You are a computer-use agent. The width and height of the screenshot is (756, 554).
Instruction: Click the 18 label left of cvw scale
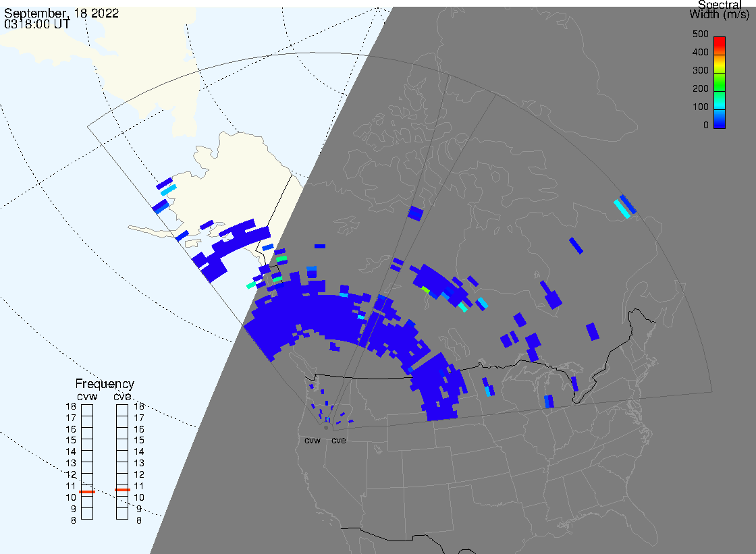[x=71, y=406]
